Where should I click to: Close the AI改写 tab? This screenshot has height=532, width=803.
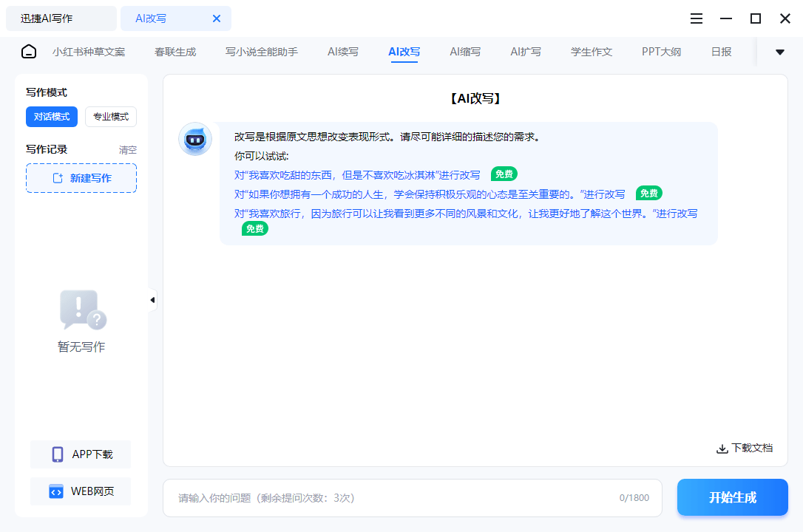pos(217,18)
